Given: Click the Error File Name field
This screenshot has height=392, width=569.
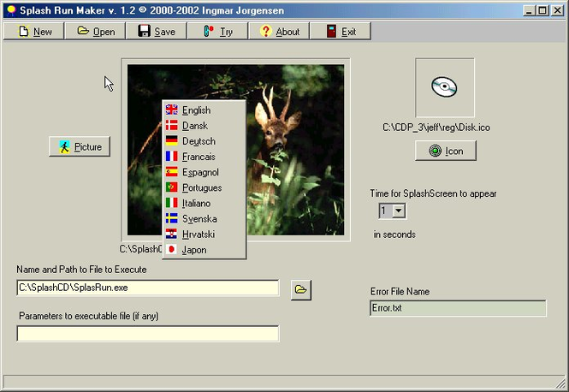Looking at the screenshot, I should click(458, 308).
